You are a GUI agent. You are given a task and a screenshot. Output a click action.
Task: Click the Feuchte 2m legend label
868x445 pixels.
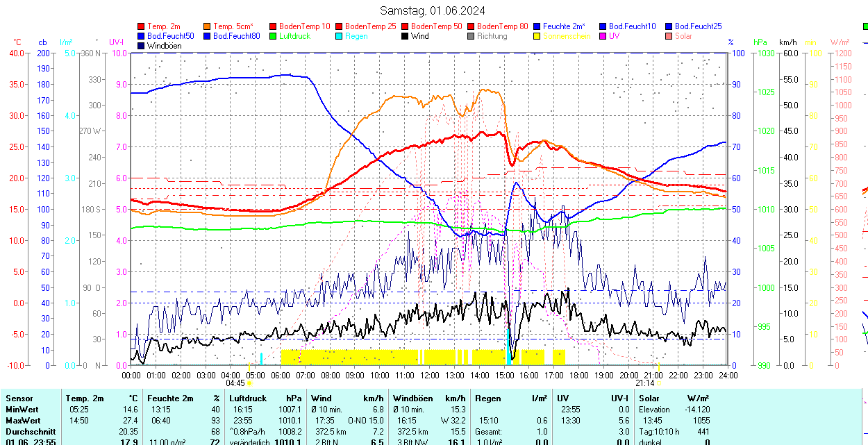(x=564, y=26)
